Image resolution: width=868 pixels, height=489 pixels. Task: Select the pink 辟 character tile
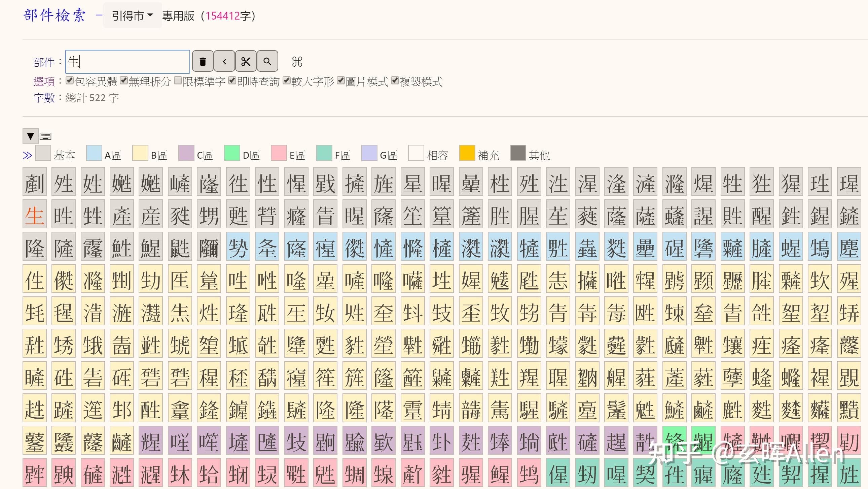pyautogui.click(x=35, y=473)
